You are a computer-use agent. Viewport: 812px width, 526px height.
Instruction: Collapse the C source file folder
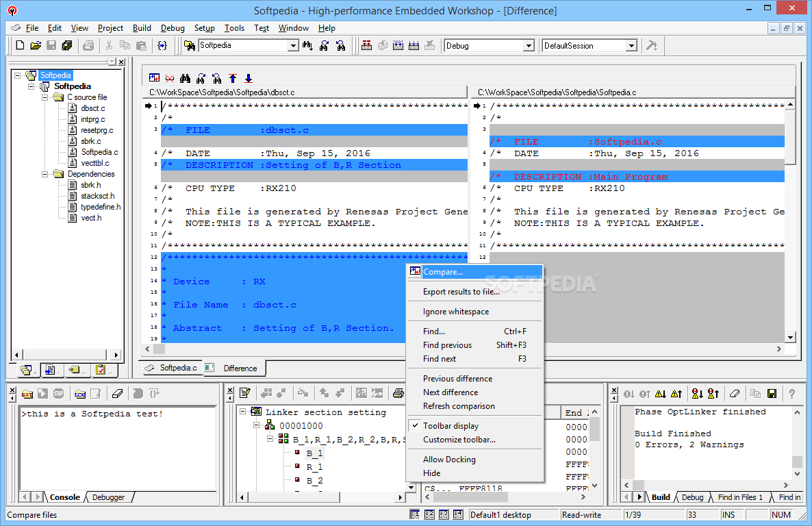(x=45, y=97)
